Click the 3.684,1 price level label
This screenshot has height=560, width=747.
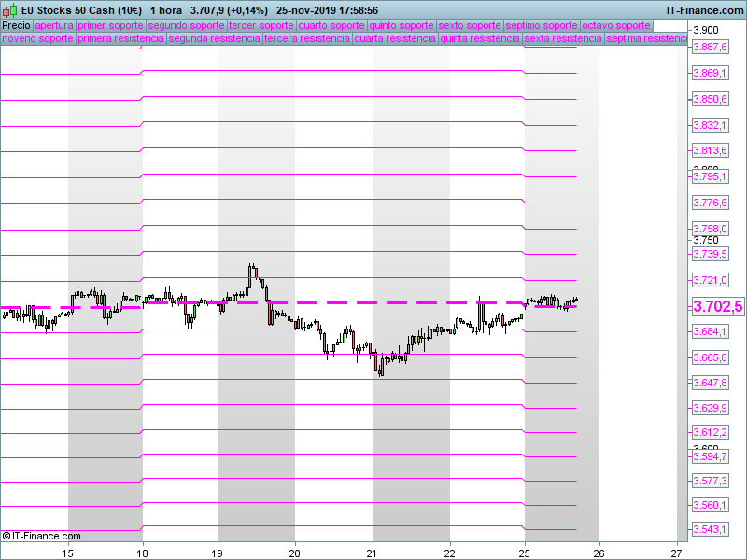[710, 331]
